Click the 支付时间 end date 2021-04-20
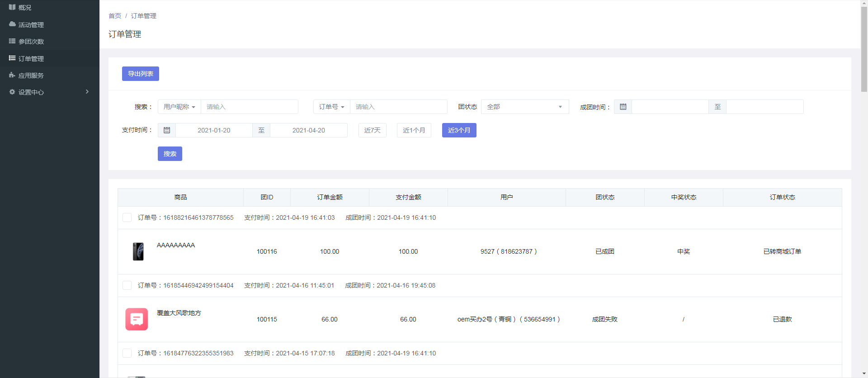868x378 pixels. click(x=309, y=130)
